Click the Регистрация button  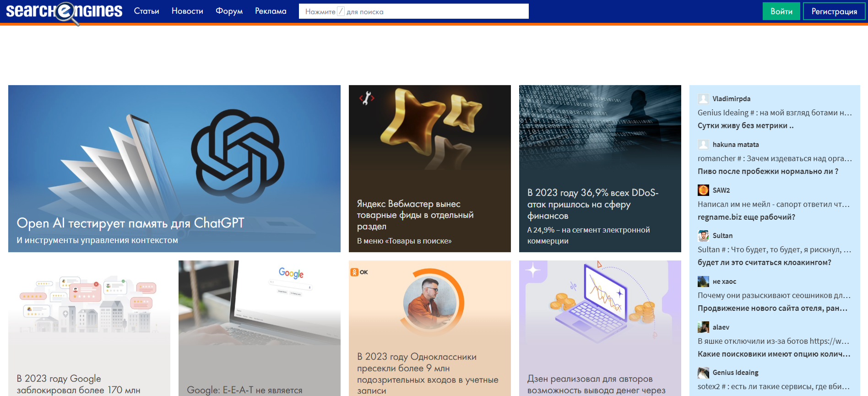point(834,11)
